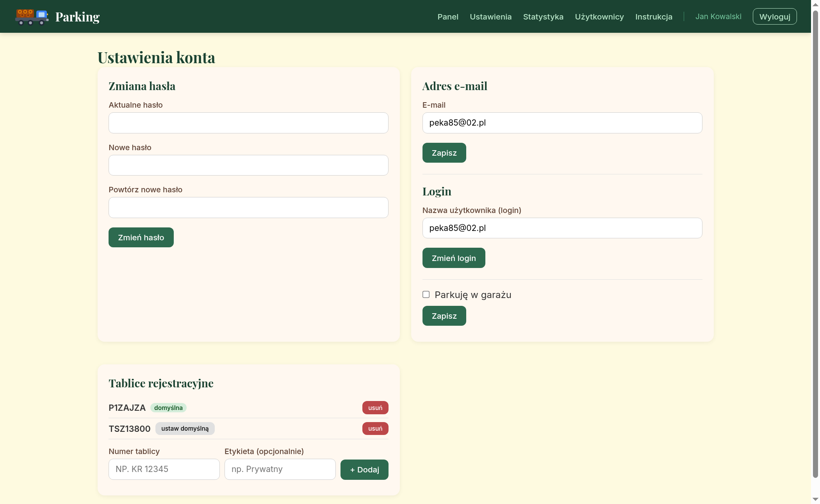
Task: Click the Jan Kowalski user link
Action: tap(718, 17)
